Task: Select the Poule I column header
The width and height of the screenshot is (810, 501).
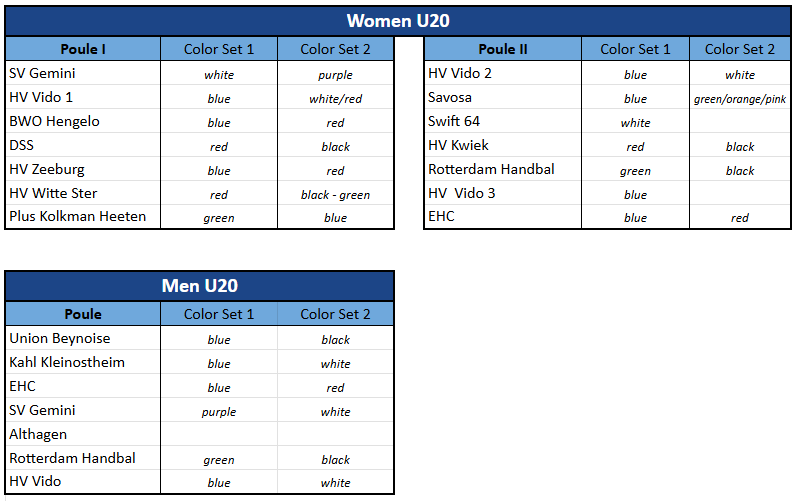Action: [83, 49]
